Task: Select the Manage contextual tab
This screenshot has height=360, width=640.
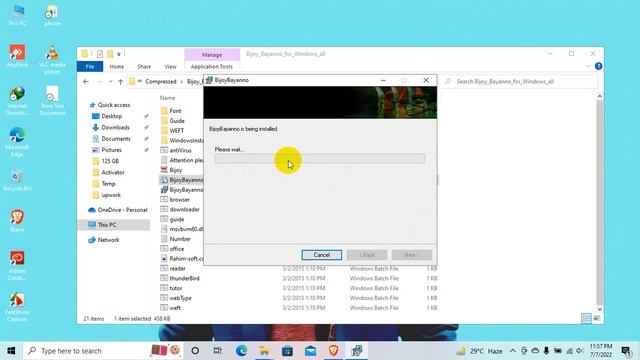Action: point(212,55)
